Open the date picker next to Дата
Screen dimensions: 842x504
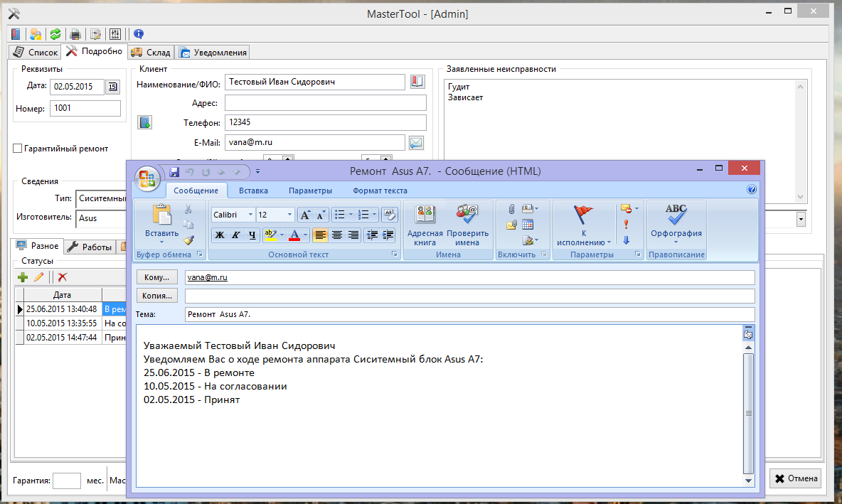pyautogui.click(x=112, y=87)
